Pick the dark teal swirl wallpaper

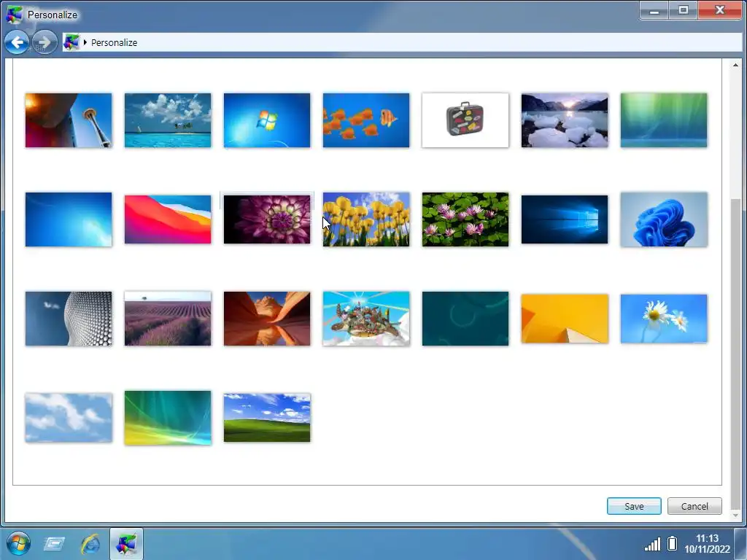(x=465, y=319)
